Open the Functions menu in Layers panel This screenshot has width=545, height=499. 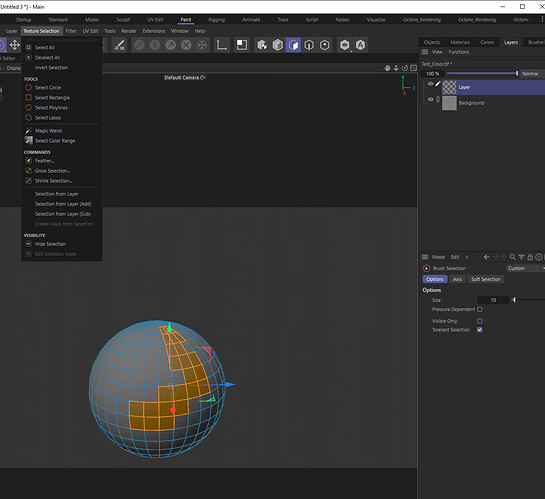pos(459,52)
